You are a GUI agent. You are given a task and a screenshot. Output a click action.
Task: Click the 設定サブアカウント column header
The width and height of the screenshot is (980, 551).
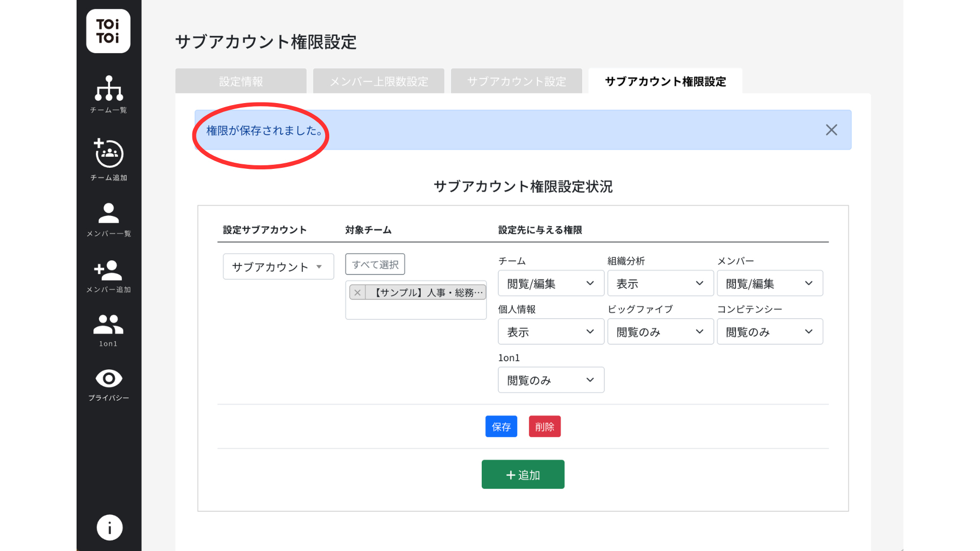click(264, 230)
